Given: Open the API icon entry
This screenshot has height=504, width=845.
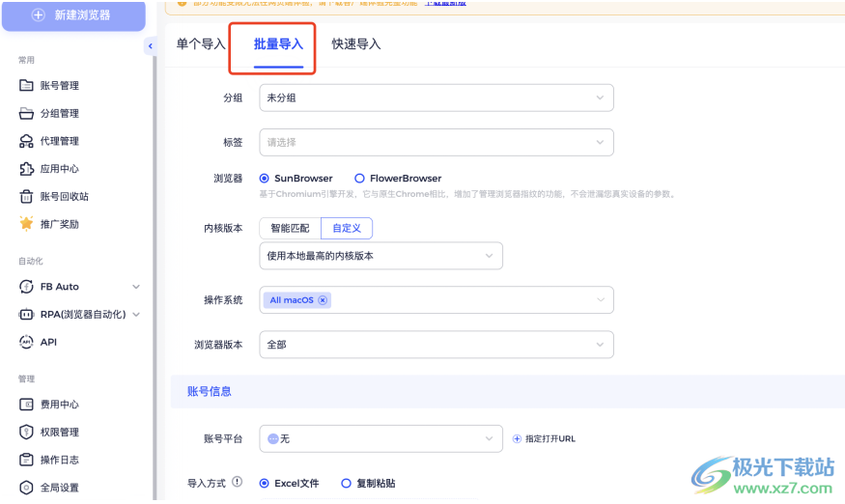Looking at the screenshot, I should (26, 342).
